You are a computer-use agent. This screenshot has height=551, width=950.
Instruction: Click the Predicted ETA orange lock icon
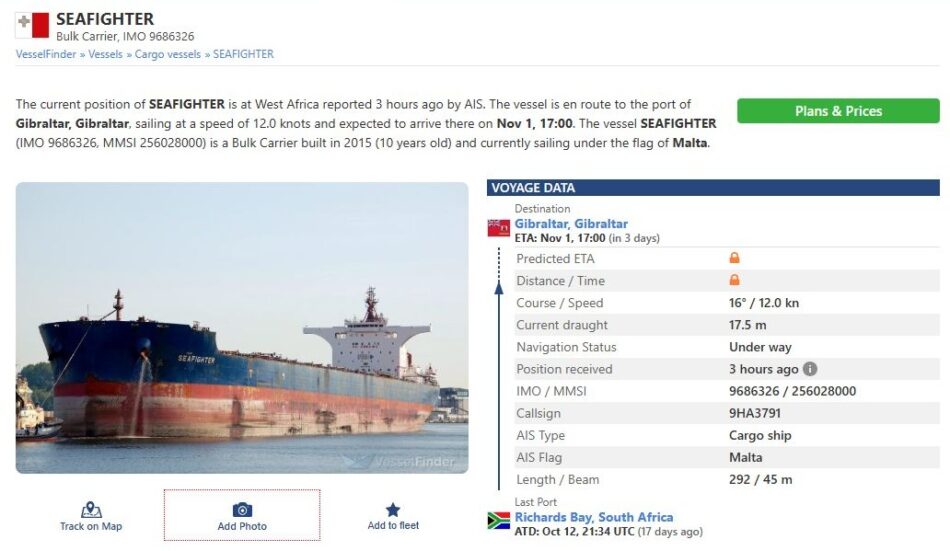click(735, 259)
